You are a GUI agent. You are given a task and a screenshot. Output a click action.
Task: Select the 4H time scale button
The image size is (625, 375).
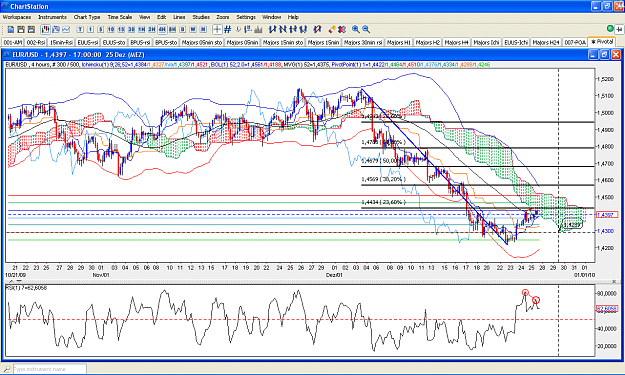pyautogui.click(x=162, y=29)
